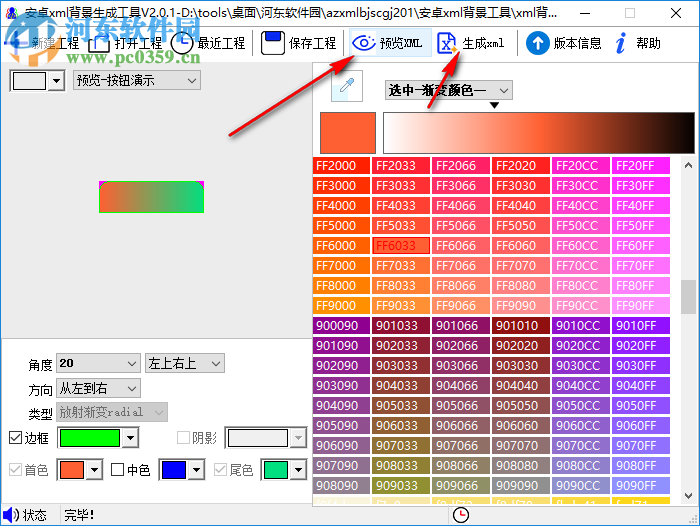Expand the 中色 blue color dropdown arrow
The height and width of the screenshot is (526, 700).
[x=196, y=470]
